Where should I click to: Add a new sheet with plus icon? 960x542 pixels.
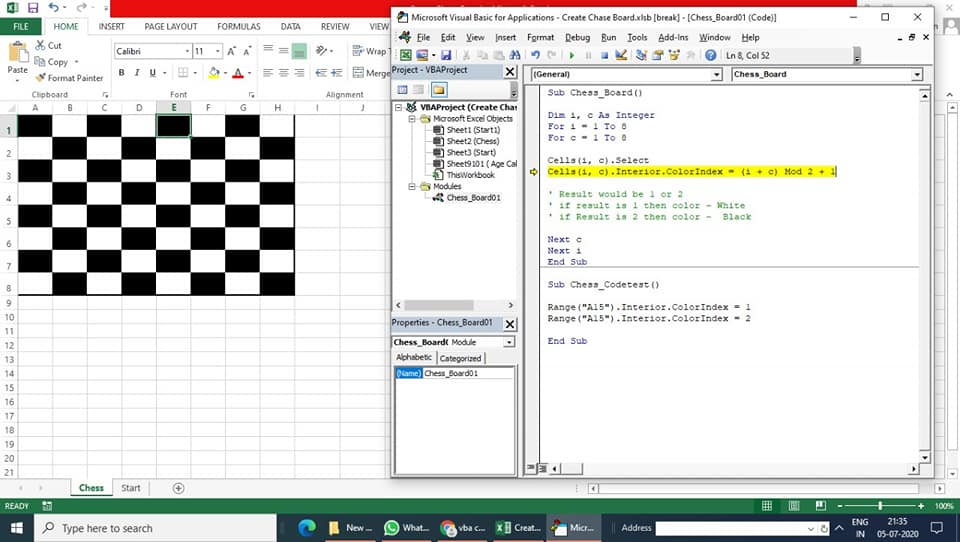(178, 488)
